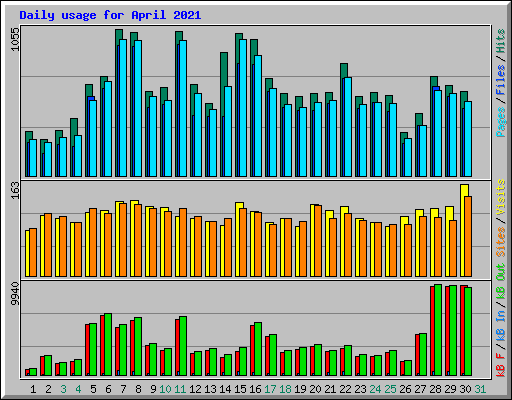Click day 16 on the x-axis

[255, 389]
